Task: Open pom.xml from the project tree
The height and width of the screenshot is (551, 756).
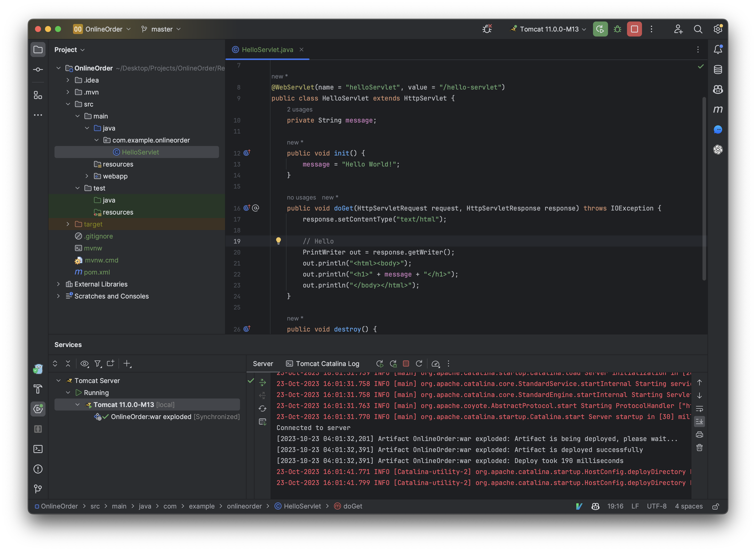Action: tap(97, 272)
